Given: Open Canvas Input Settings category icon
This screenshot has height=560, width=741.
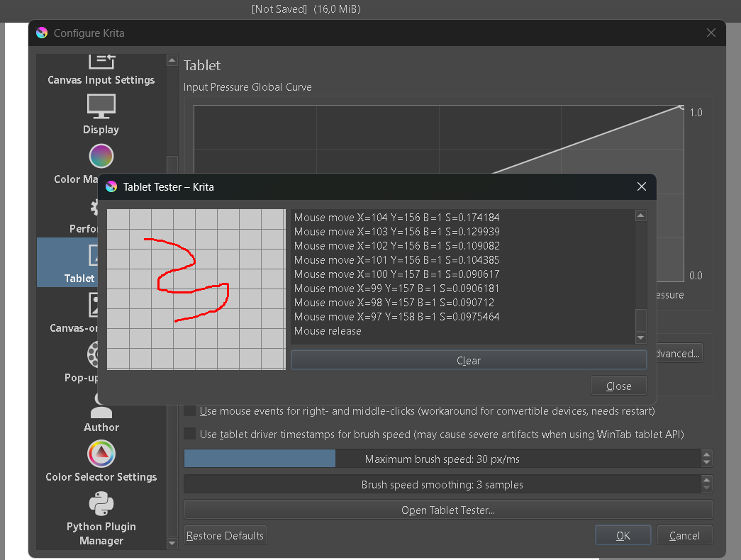Looking at the screenshot, I should 101,62.
